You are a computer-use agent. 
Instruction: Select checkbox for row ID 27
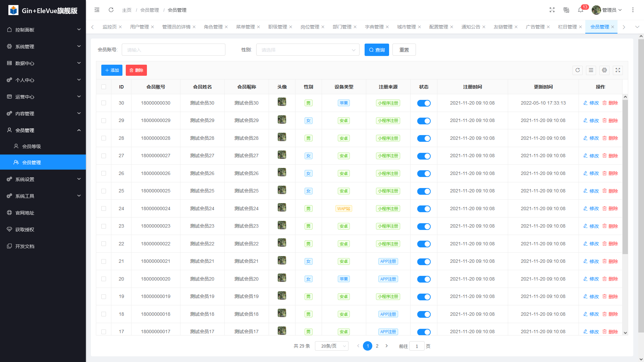click(x=104, y=156)
